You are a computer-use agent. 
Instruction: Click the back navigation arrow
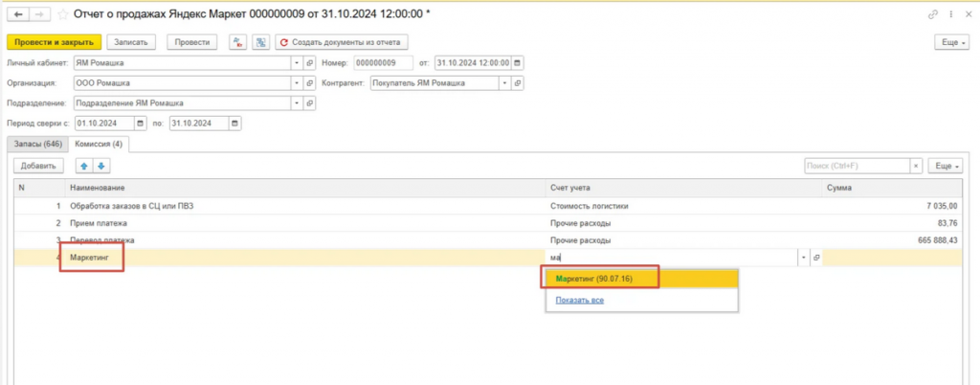click(16, 15)
